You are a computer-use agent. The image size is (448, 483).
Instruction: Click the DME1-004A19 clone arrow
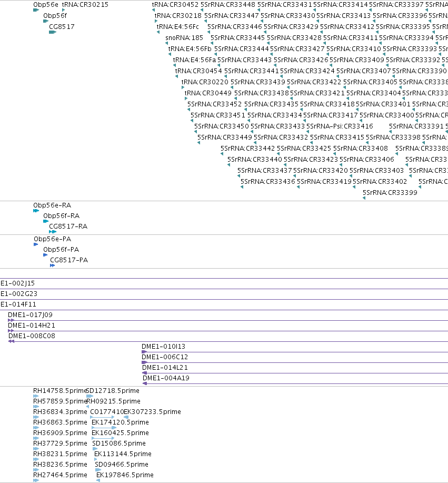pyautogui.click(x=145, y=383)
